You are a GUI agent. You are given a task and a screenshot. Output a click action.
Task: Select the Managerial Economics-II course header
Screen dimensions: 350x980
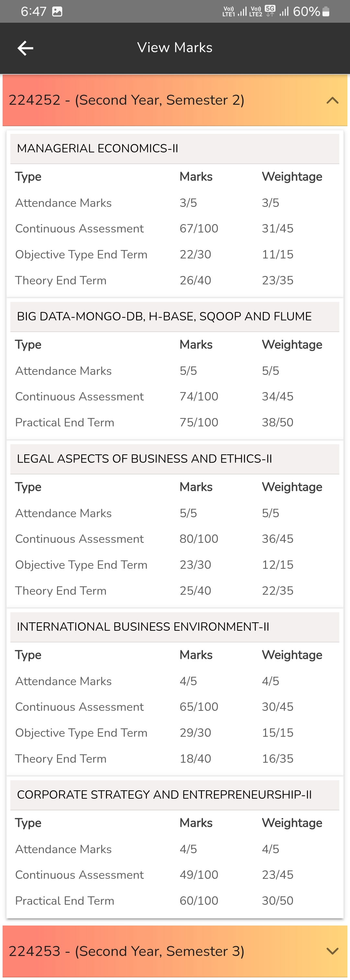coord(98,149)
